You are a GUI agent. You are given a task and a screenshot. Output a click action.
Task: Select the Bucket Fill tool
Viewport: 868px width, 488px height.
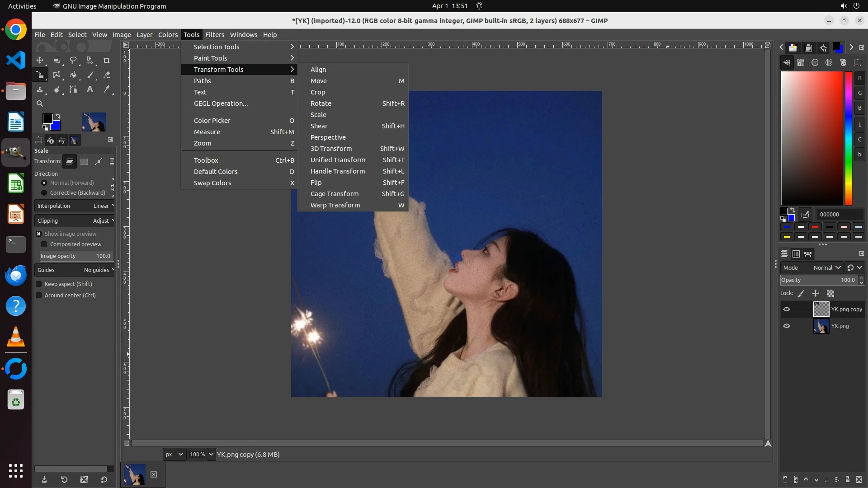(73, 75)
